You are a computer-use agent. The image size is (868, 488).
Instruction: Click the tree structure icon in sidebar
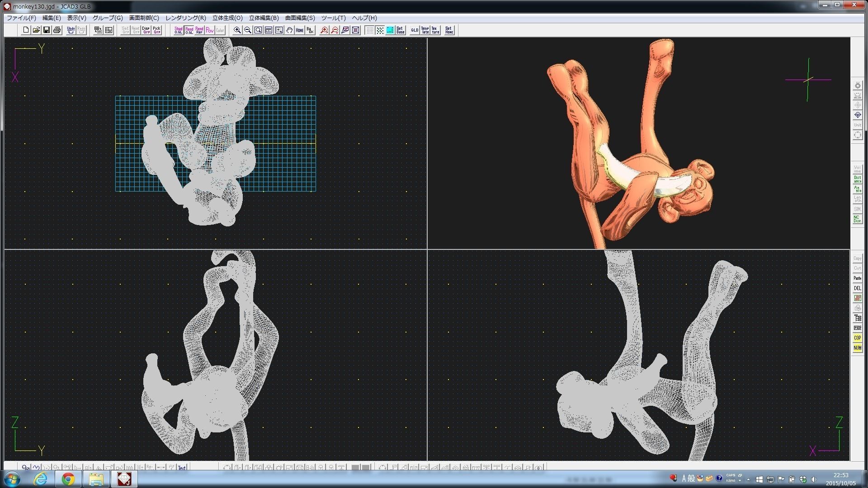point(858,318)
